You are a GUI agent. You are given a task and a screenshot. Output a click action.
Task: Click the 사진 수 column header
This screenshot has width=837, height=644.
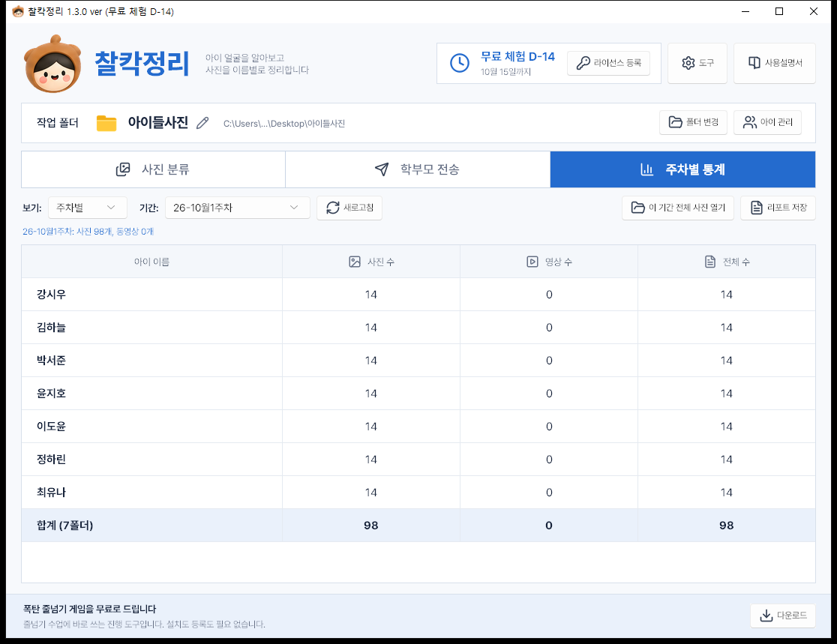point(371,262)
